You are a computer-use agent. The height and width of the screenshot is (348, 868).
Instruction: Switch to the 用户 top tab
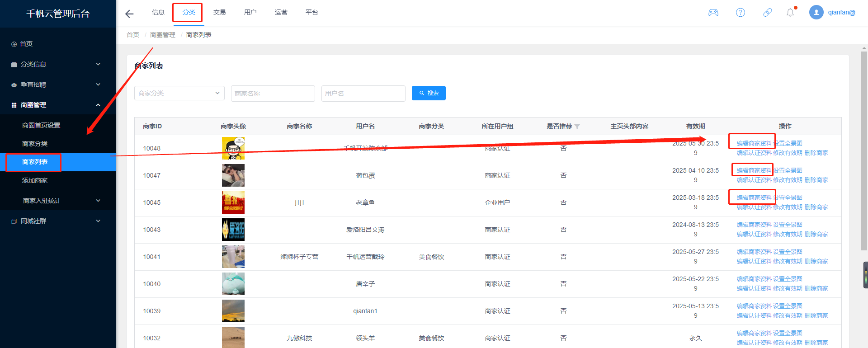click(x=250, y=12)
